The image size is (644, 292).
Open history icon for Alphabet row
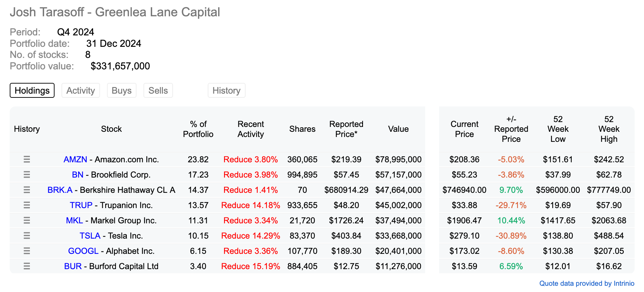(x=27, y=251)
